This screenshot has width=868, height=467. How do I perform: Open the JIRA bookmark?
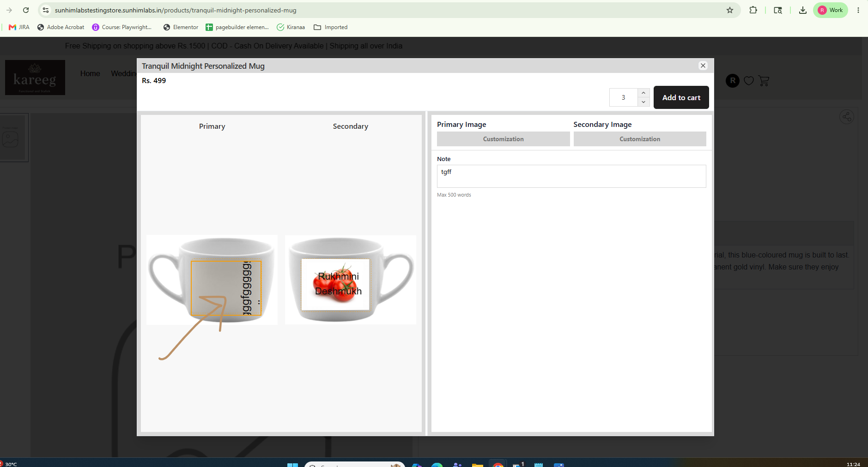[x=19, y=27]
